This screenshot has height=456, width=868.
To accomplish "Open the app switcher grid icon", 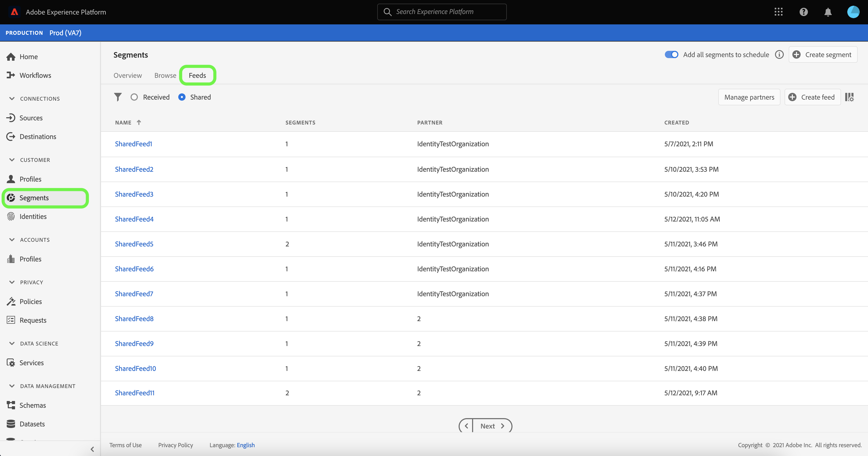I will click(778, 12).
